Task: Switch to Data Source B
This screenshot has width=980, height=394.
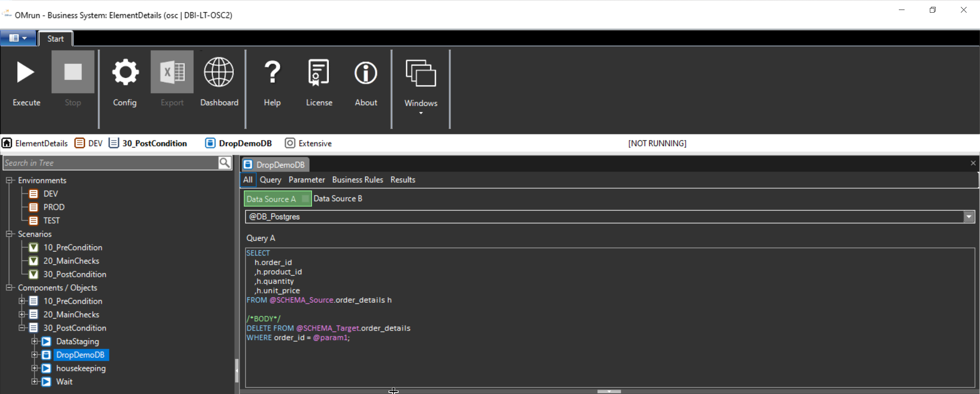Action: (338, 198)
